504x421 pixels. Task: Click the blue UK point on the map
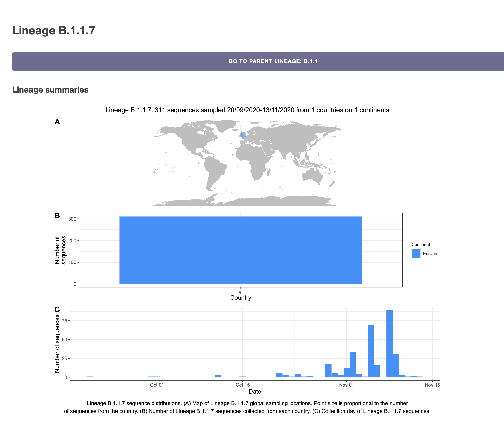243,135
